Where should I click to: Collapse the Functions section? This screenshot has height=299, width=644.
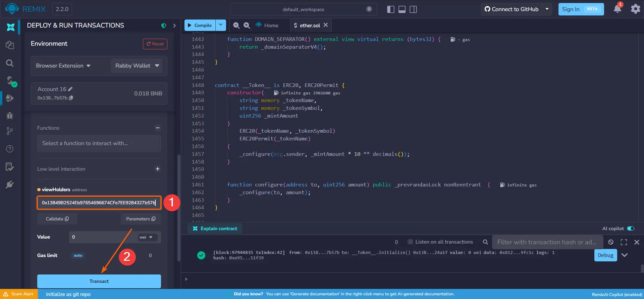(x=158, y=128)
